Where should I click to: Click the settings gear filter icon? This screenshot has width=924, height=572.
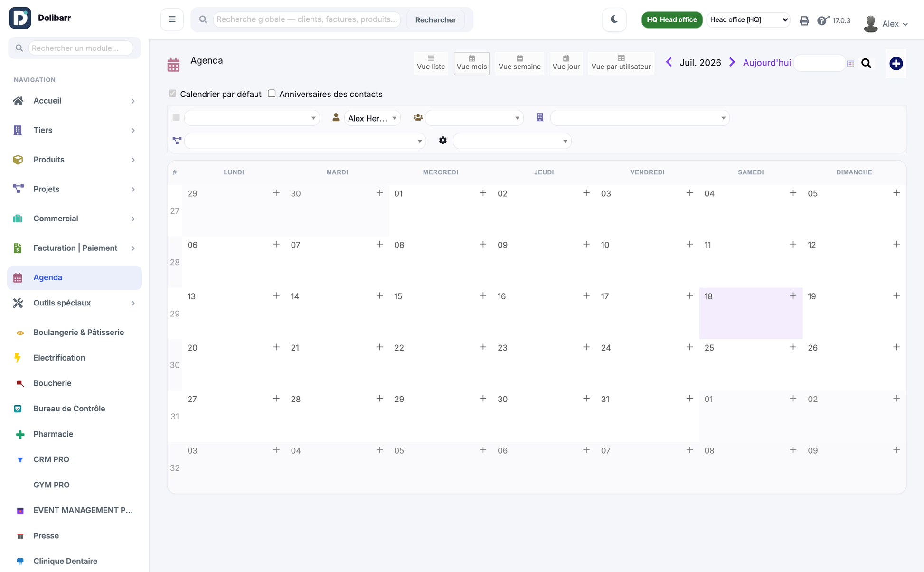point(443,140)
